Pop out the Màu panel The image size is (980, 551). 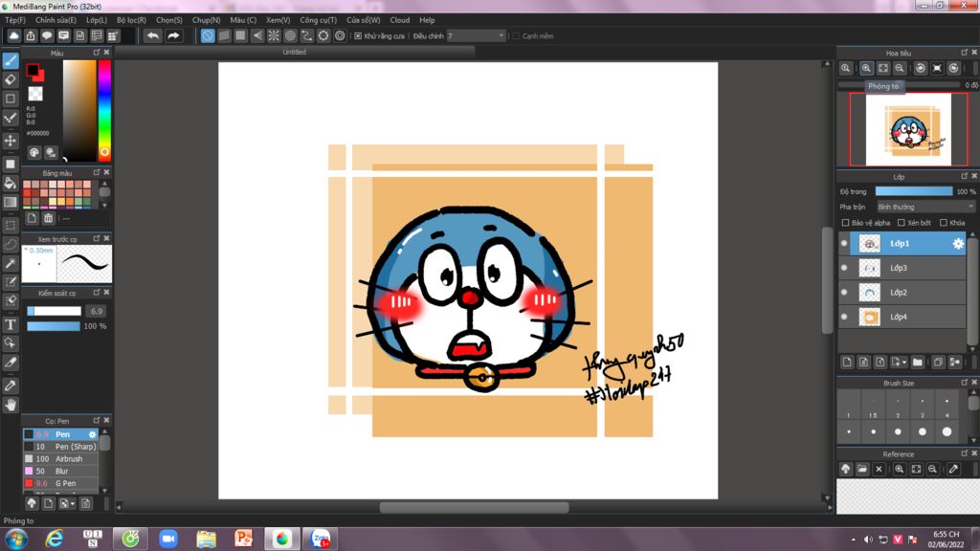[x=97, y=53]
